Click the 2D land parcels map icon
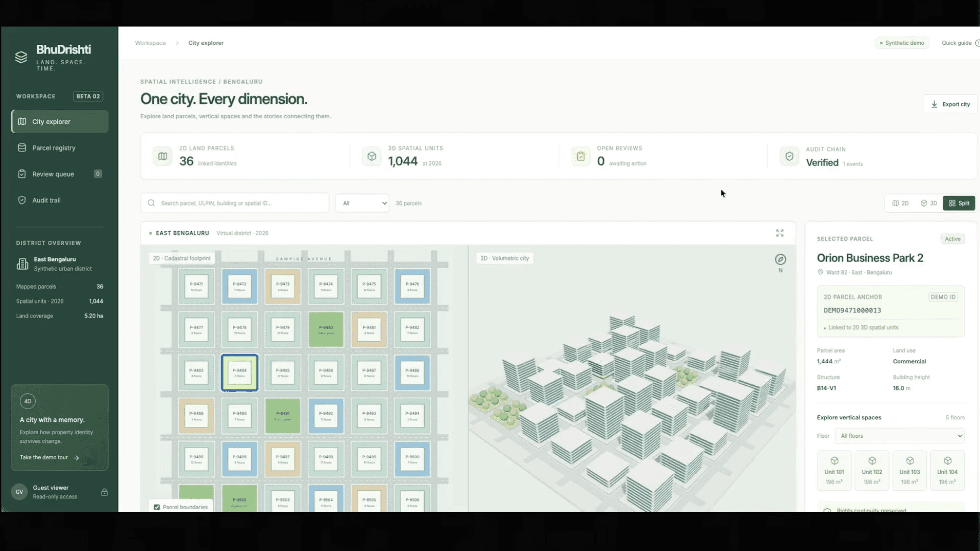The height and width of the screenshot is (551, 980). (163, 156)
